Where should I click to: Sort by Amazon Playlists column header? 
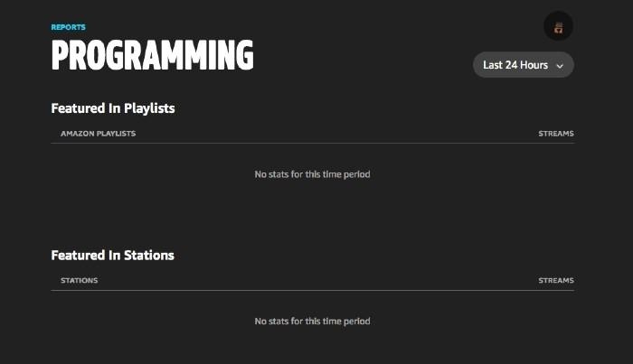[x=98, y=134]
